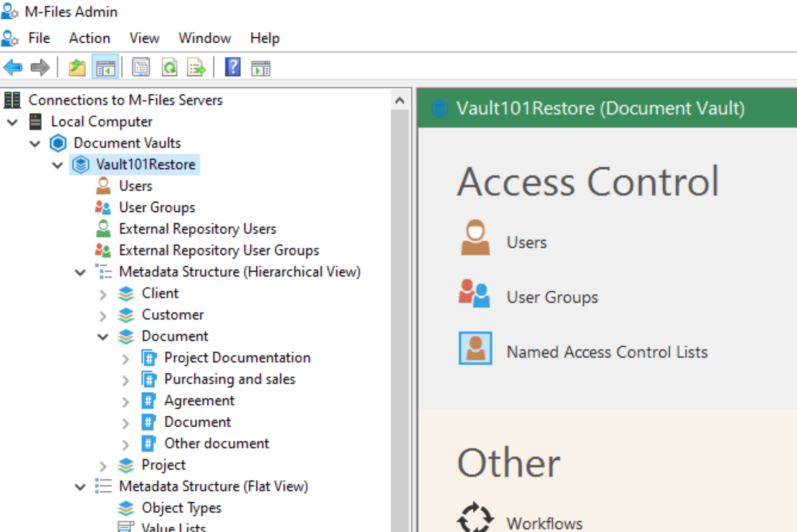Click the Named Access Control Lists icon

(475, 348)
